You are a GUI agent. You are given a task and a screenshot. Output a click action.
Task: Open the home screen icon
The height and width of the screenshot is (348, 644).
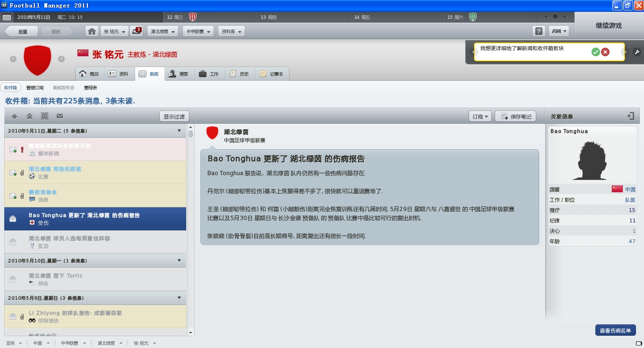click(92, 32)
